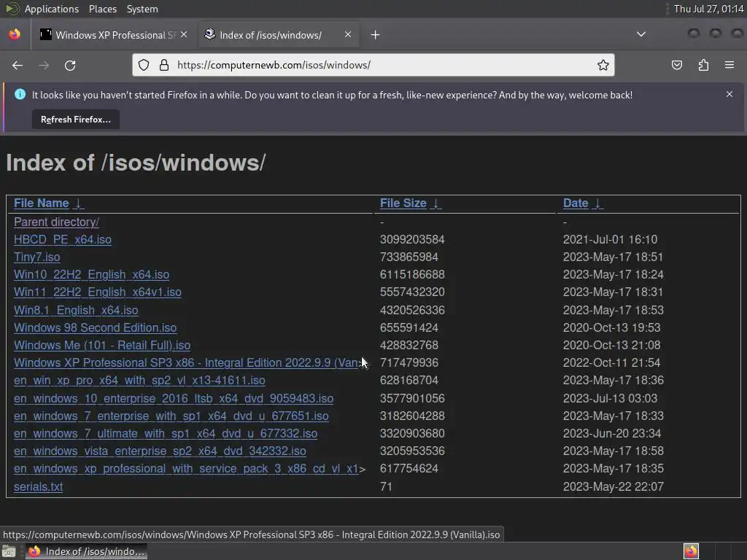This screenshot has width=747, height=560.
Task: Click file size 6115186688 cell
Action: (x=412, y=275)
